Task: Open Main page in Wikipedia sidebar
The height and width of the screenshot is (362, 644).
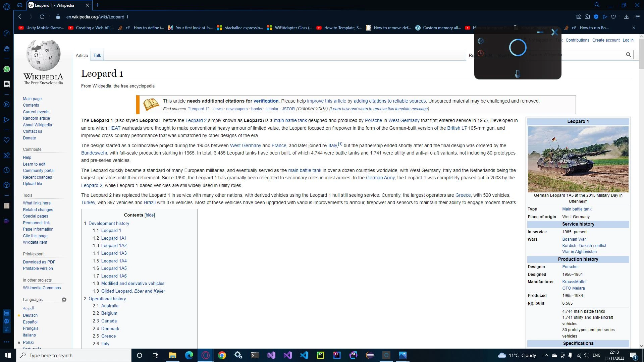Action: 32,99
